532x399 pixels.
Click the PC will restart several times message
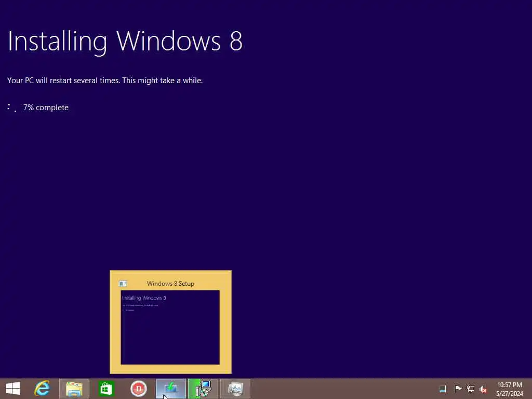click(105, 81)
